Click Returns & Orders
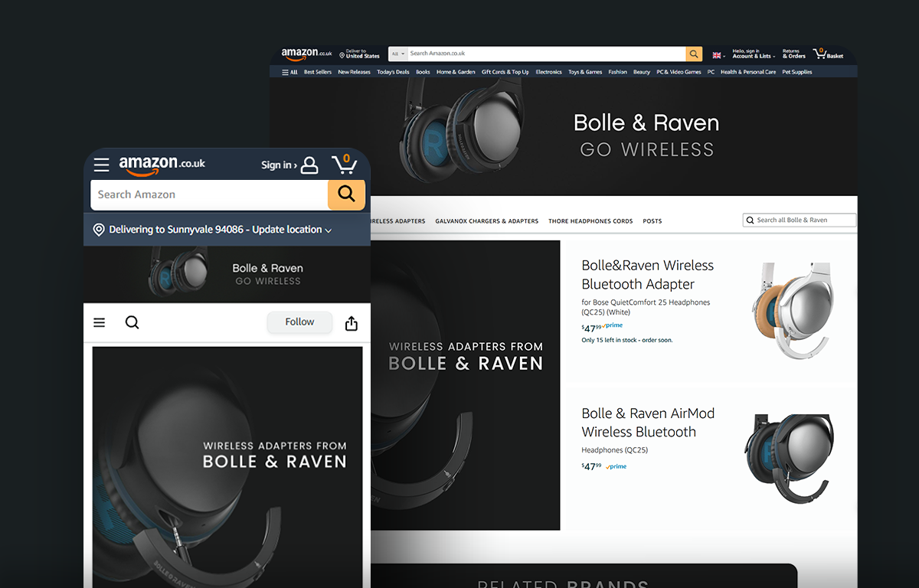The image size is (919, 588). pos(793,54)
